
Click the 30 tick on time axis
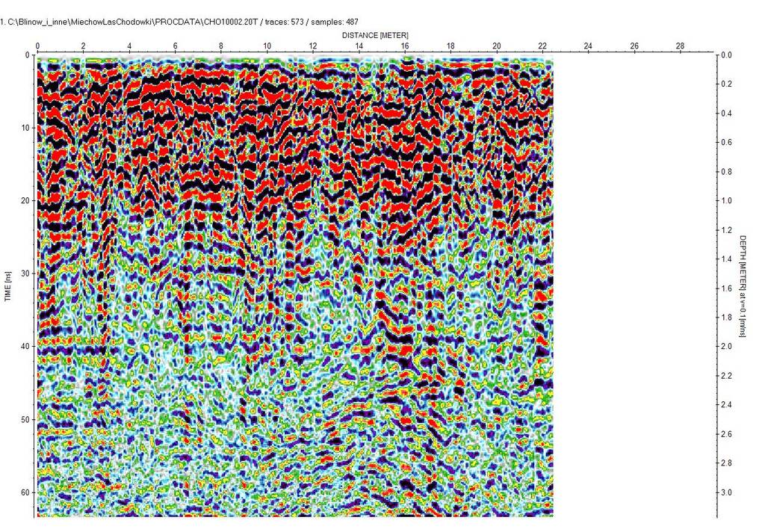25,273
